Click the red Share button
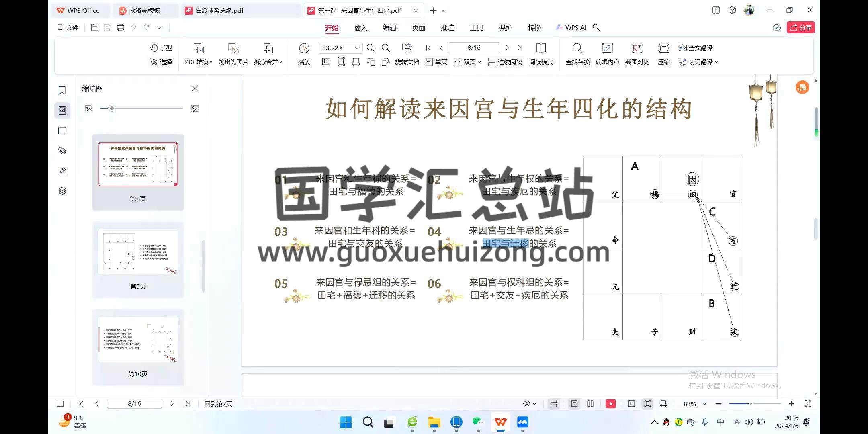Image resolution: width=868 pixels, height=434 pixels. point(800,27)
